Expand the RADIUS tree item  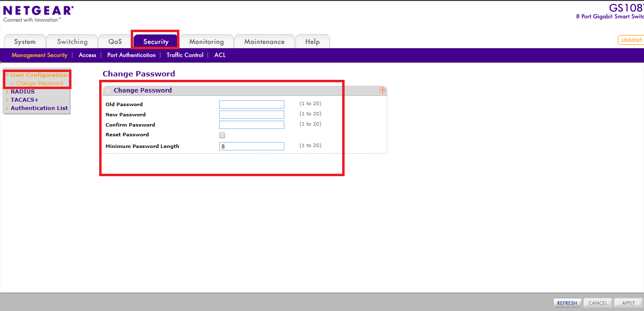pos(22,91)
